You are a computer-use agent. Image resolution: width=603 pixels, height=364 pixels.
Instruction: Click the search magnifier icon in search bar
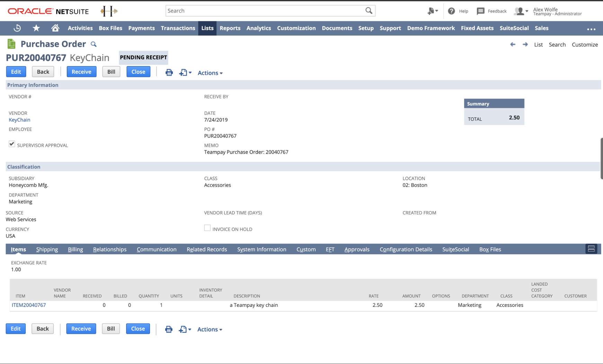[369, 11]
